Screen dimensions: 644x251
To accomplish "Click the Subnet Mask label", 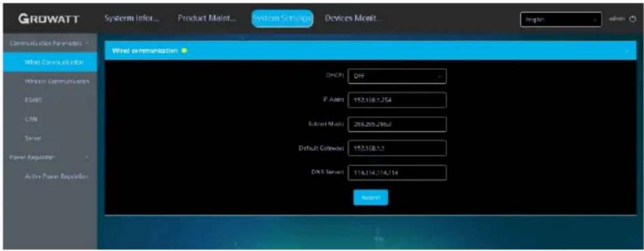I will point(325,124).
